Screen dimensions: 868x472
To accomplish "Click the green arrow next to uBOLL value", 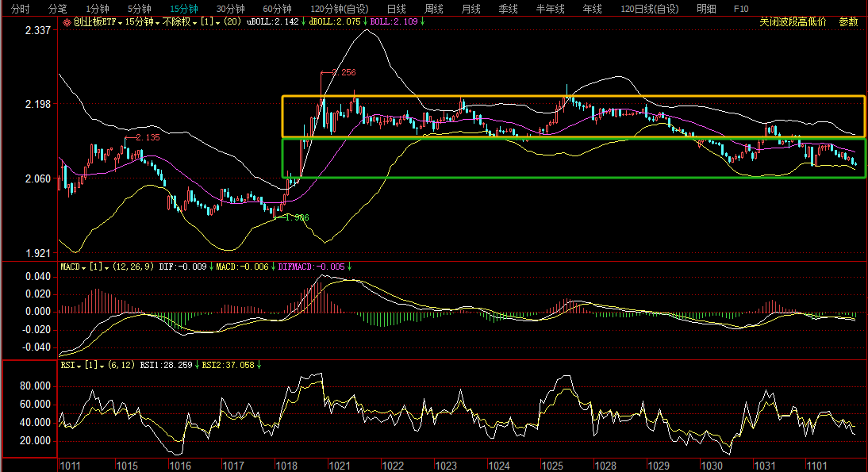I will click(304, 22).
